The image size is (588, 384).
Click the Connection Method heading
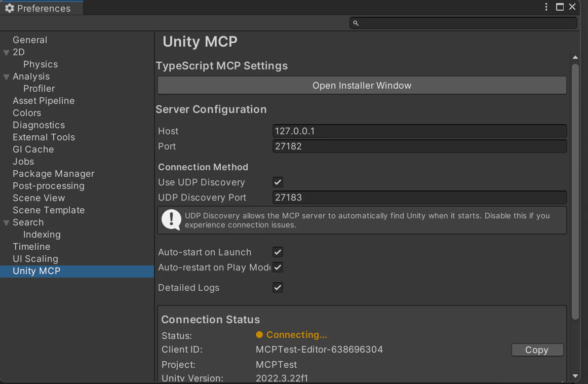[203, 167]
